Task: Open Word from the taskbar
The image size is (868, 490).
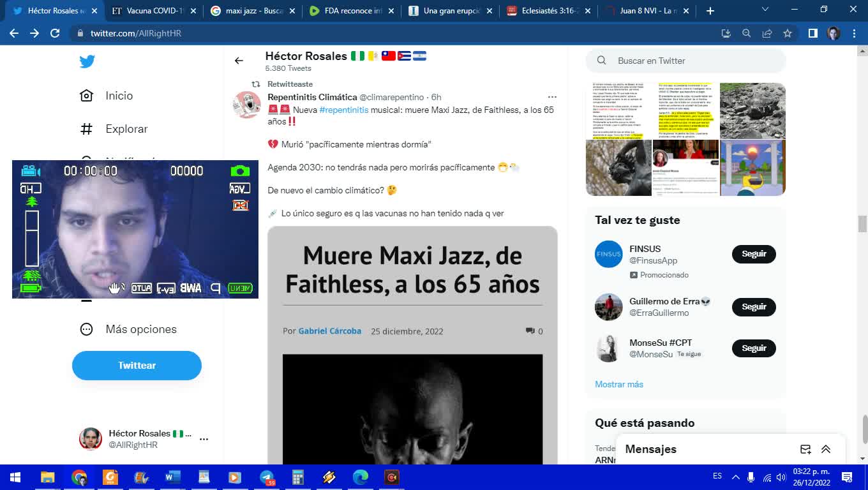Action: pyautogui.click(x=173, y=477)
